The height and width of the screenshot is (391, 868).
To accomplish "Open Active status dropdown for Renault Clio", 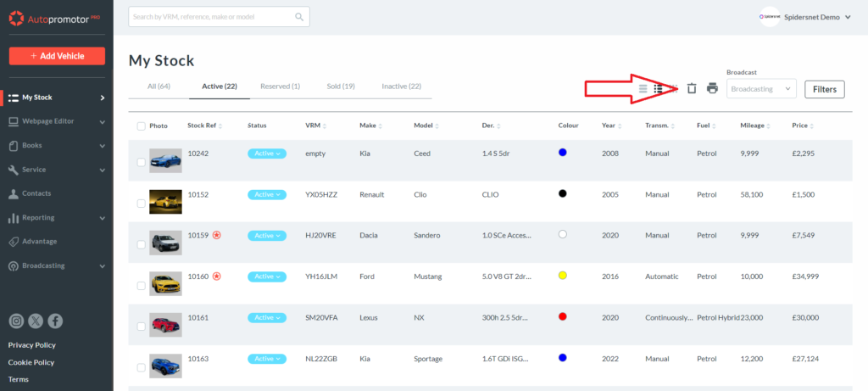I will click(x=266, y=194).
